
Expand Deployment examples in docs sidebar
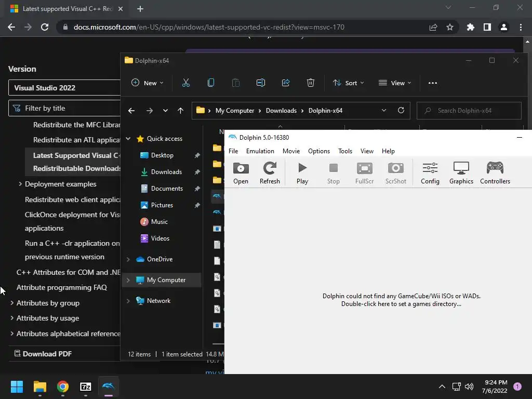(x=20, y=184)
